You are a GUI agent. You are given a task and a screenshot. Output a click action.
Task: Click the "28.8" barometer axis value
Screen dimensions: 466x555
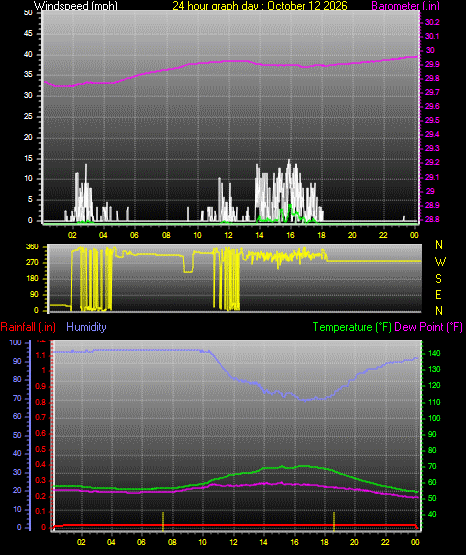click(432, 219)
